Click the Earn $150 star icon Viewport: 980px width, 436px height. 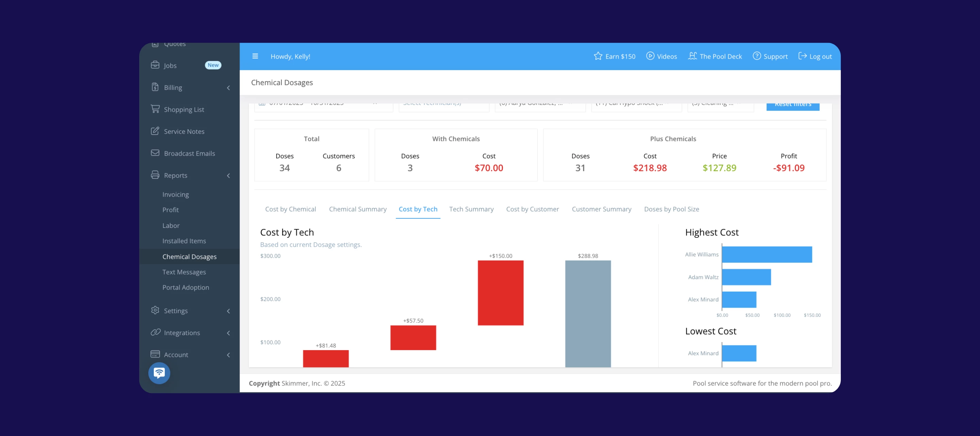coord(598,56)
